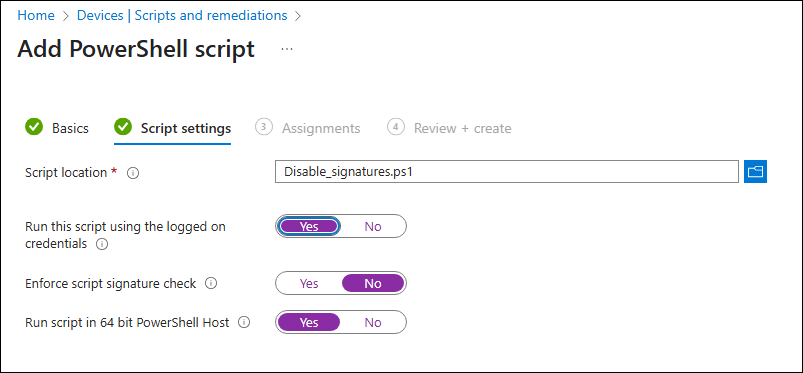This screenshot has width=803, height=373.
Task: Open the folder browse icon for script location
Action: (755, 172)
